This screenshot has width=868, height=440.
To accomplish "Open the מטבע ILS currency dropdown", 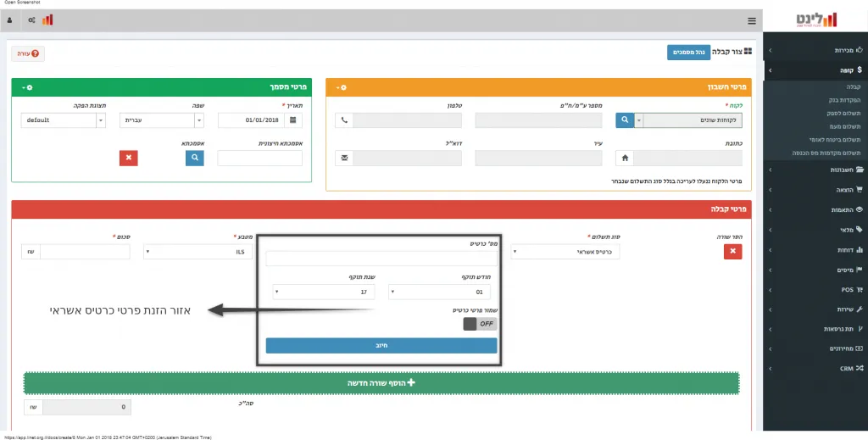I will (198, 252).
